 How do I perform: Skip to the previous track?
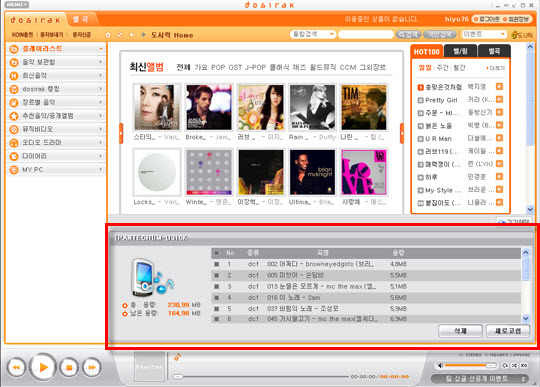tap(16, 368)
